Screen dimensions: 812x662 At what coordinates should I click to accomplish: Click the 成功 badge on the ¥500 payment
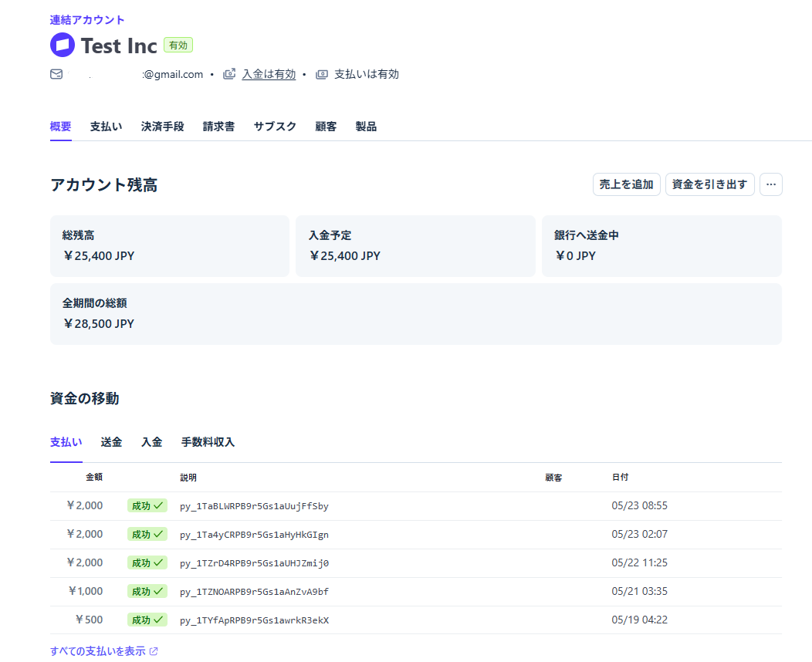[147, 620]
